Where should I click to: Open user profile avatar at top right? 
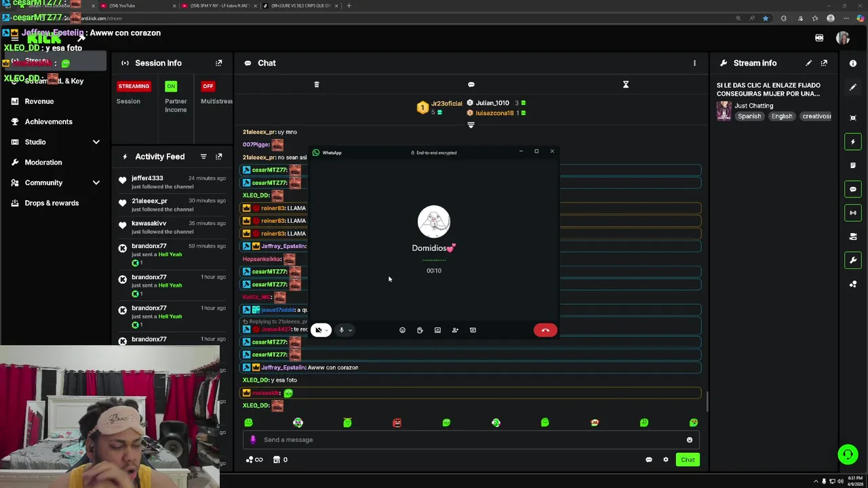pyautogui.click(x=843, y=38)
